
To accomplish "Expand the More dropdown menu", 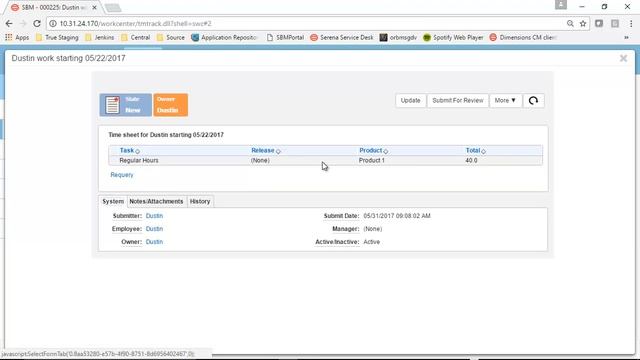I will click(505, 100).
